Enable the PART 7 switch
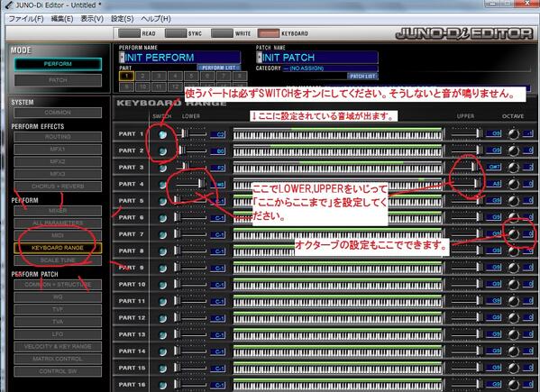This screenshot has width=540, height=392. pyautogui.click(x=162, y=234)
